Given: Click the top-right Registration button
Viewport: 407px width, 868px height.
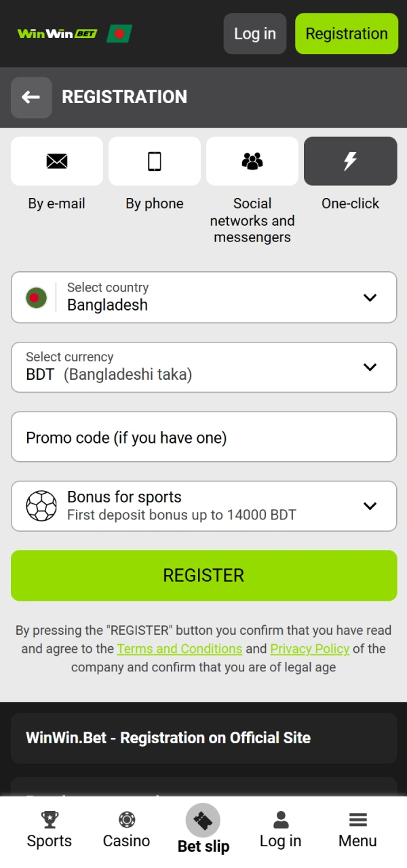Looking at the screenshot, I should 347,33.
